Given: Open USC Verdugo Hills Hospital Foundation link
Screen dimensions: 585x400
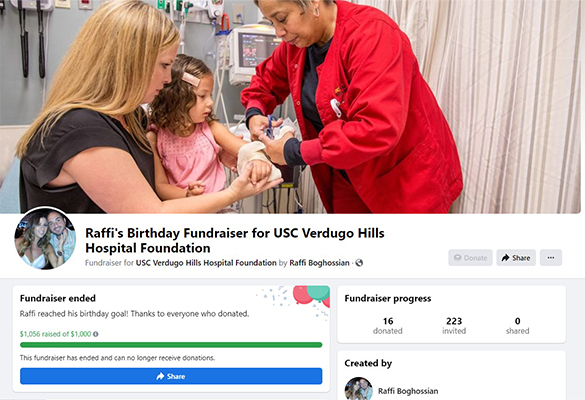Looking at the screenshot, I should tap(206, 263).
